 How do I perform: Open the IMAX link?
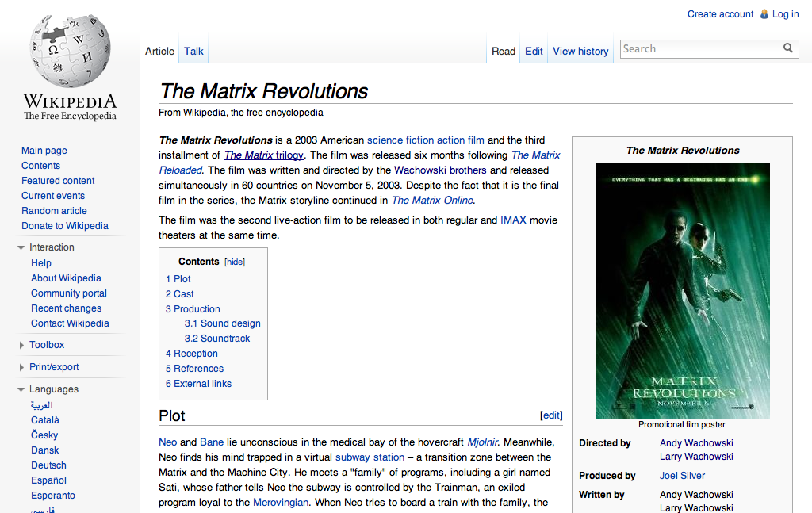[x=513, y=220]
